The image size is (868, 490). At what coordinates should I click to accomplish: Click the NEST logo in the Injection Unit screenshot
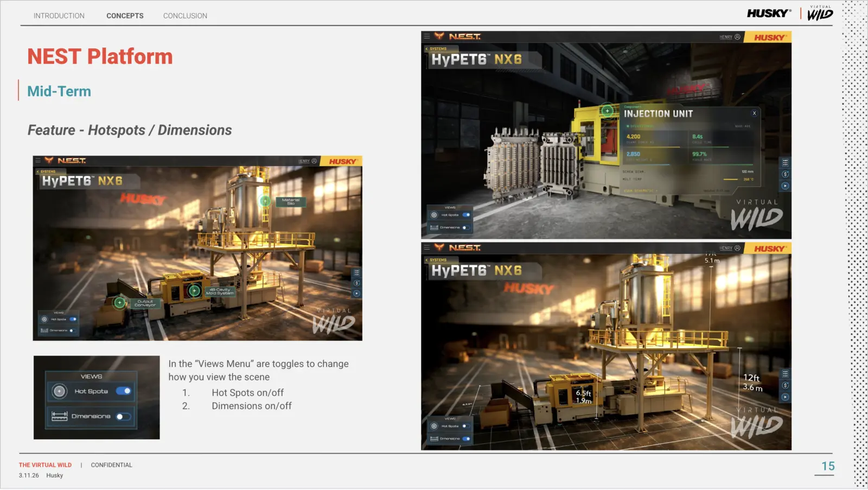point(458,36)
